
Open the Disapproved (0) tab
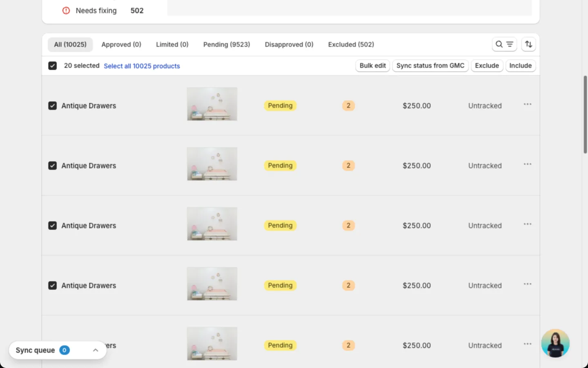click(289, 45)
